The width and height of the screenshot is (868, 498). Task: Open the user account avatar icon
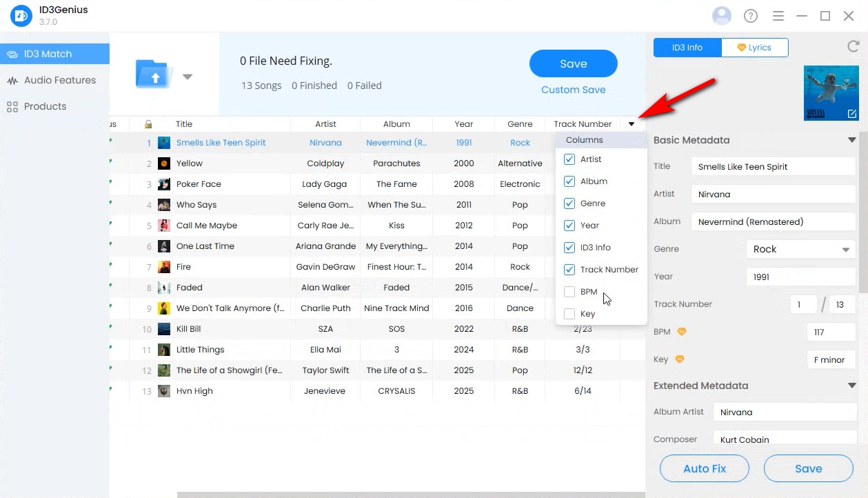click(x=721, y=16)
